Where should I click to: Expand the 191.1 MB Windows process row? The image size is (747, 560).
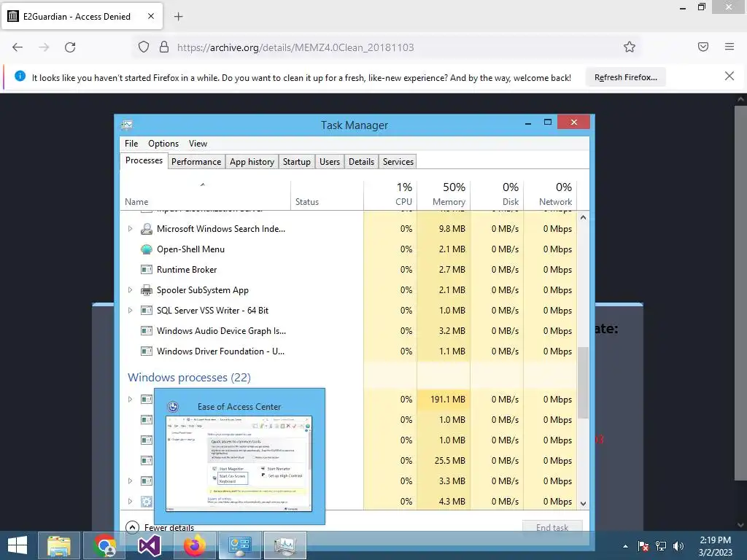130,400
